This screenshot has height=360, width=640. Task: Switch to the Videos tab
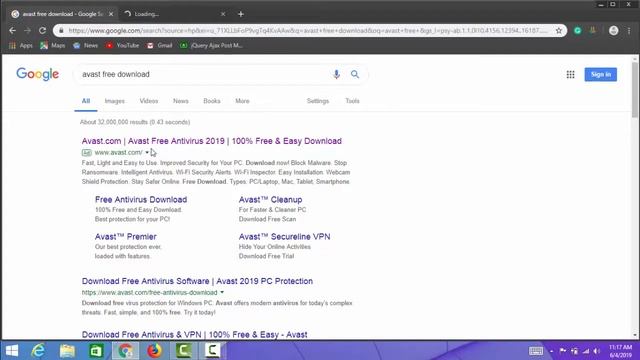[x=149, y=101]
